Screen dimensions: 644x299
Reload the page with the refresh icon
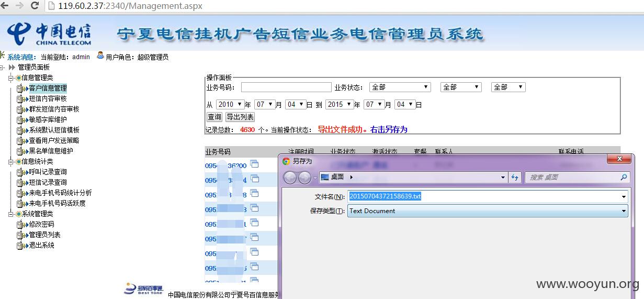35,6
